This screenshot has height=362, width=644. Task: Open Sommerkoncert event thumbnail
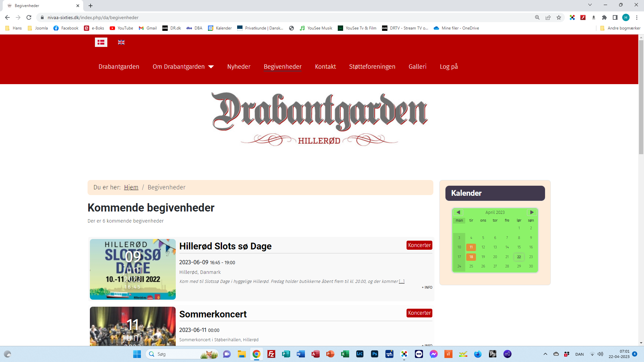tap(133, 326)
